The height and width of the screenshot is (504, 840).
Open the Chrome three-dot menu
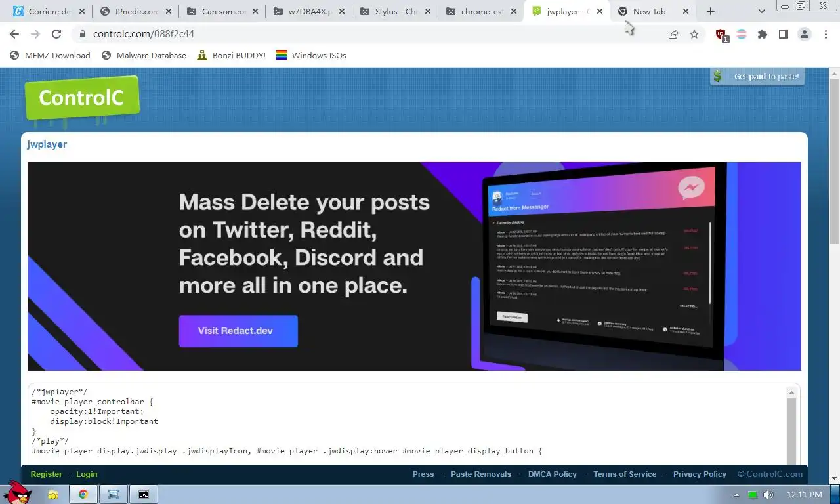pyautogui.click(x=826, y=34)
